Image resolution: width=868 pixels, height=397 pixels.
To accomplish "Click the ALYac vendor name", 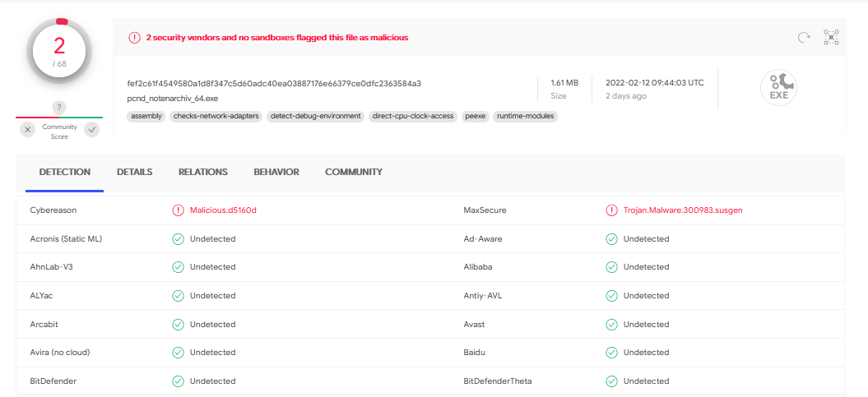I will pos(41,296).
